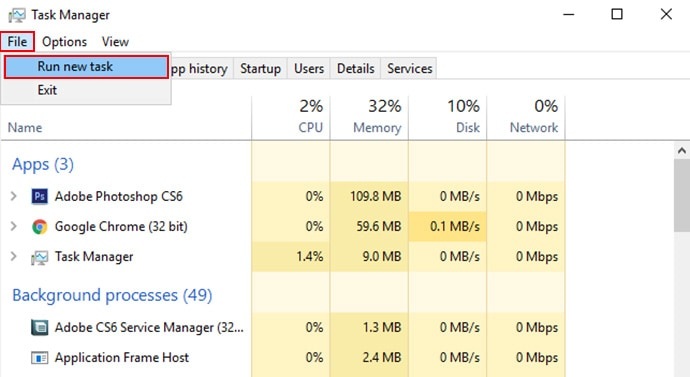Click the 1.3 MB memory value
Viewport: 690px width, 377px height.
pyautogui.click(x=382, y=327)
